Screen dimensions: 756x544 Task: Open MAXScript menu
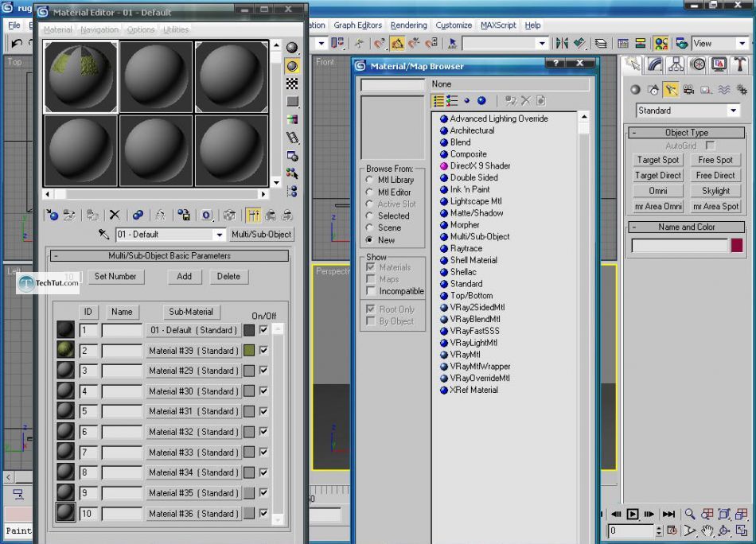point(498,25)
